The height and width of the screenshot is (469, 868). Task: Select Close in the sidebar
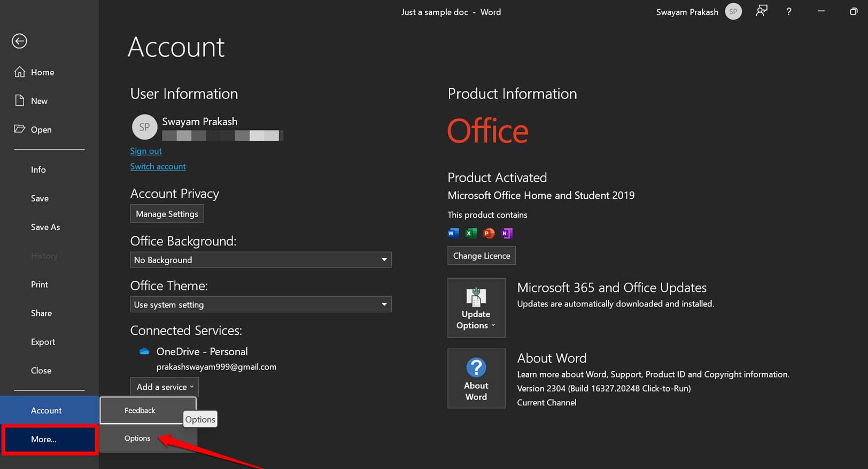coord(41,371)
